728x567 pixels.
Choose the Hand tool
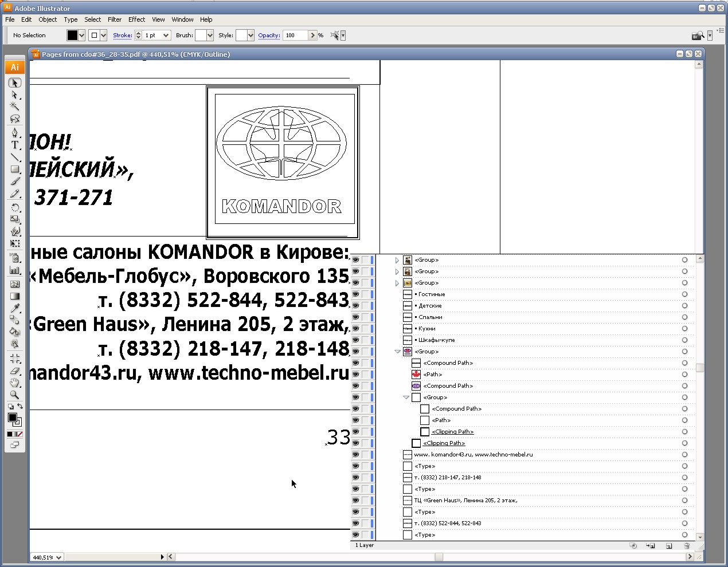click(x=15, y=383)
